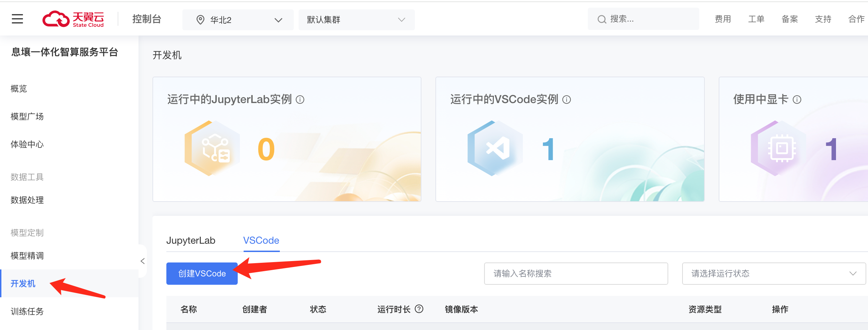The height and width of the screenshot is (330, 868).
Task: Click the 运行中的VSCode实例 card
Action: point(570,139)
